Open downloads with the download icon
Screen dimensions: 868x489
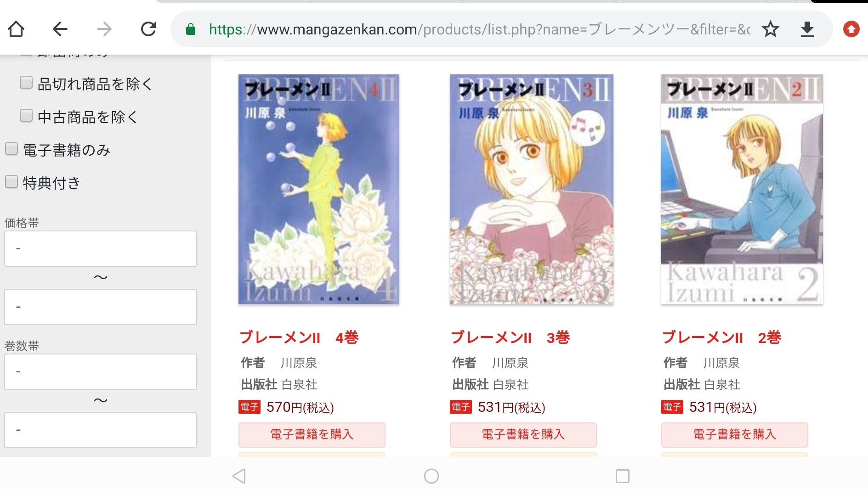(x=807, y=29)
